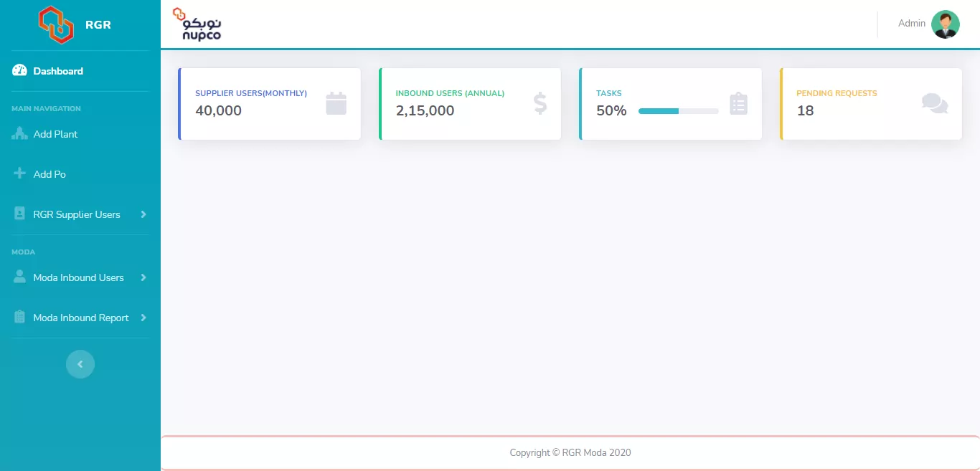The height and width of the screenshot is (471, 980).
Task: Click the RGR brand title text
Action: 98,25
